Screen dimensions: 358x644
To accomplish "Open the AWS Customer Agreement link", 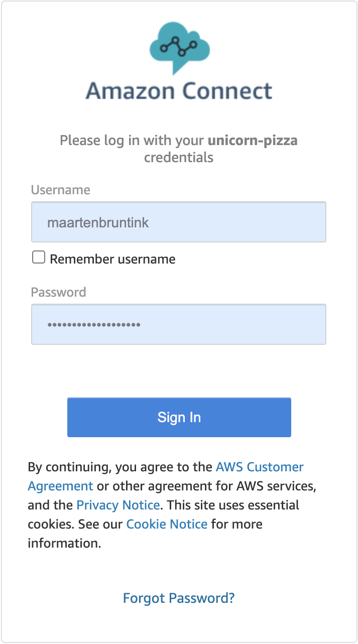I will click(x=166, y=476).
